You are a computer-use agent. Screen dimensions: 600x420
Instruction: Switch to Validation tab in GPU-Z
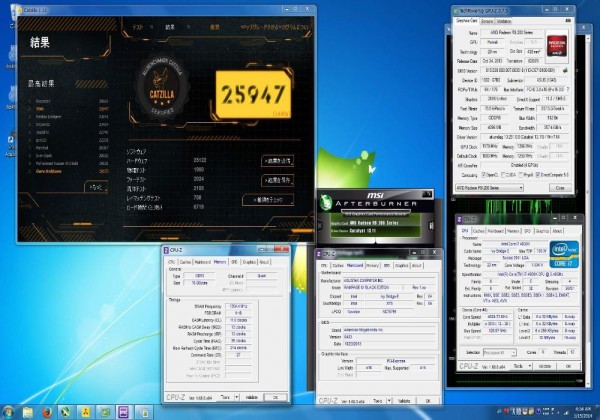(x=503, y=21)
